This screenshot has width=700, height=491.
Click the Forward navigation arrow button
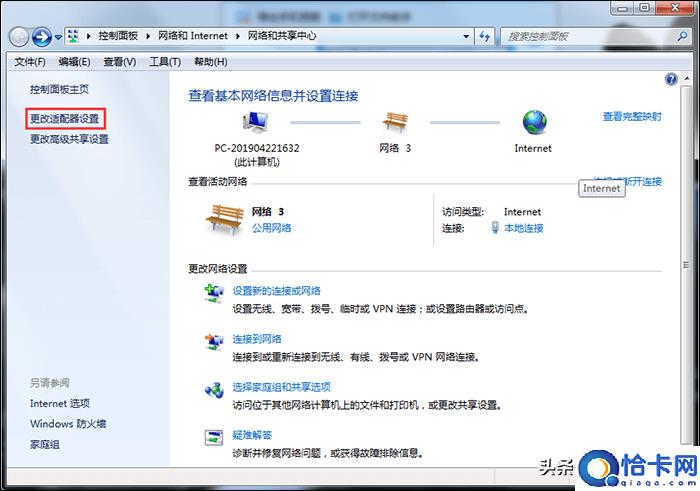point(42,37)
